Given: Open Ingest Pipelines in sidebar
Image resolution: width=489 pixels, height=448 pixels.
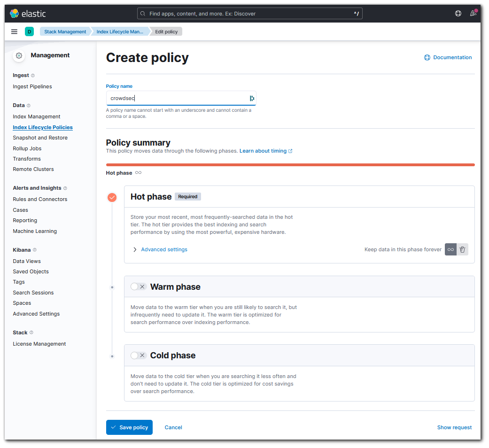Looking at the screenshot, I should pyautogui.click(x=32, y=86).
